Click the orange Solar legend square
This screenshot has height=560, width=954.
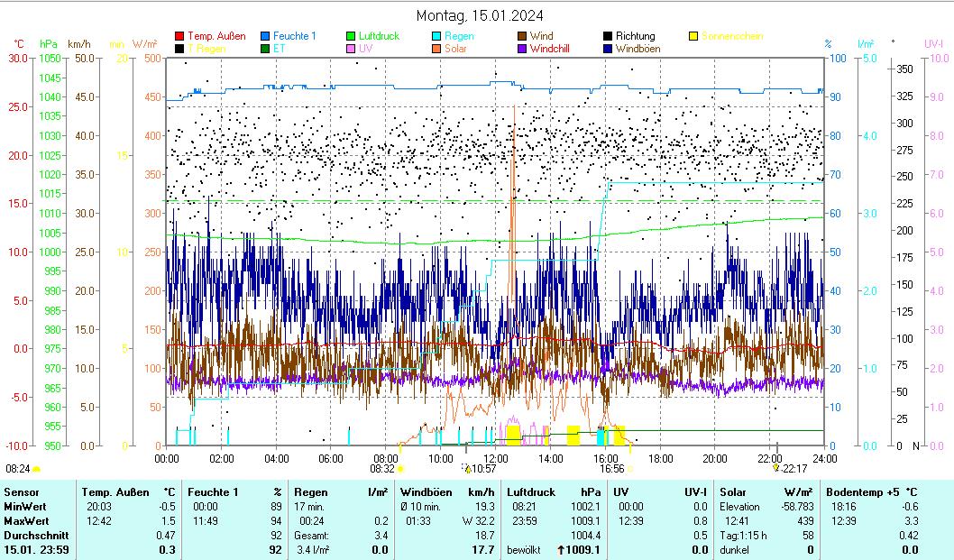pyautogui.click(x=436, y=49)
